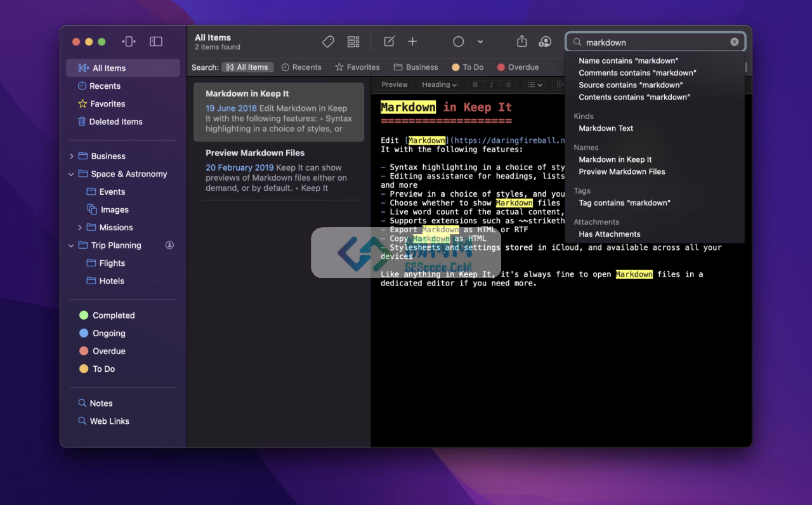
Task: Click the compose new note icon
Action: [389, 42]
